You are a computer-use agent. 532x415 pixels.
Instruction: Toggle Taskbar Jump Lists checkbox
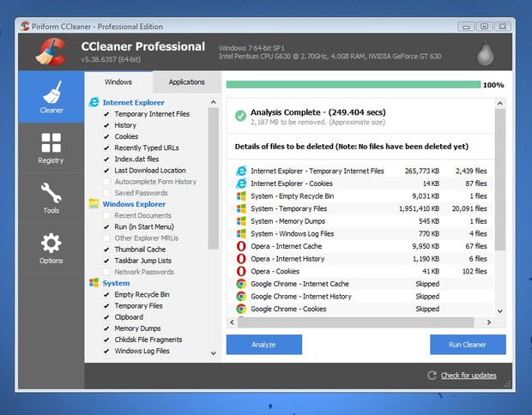click(x=106, y=261)
